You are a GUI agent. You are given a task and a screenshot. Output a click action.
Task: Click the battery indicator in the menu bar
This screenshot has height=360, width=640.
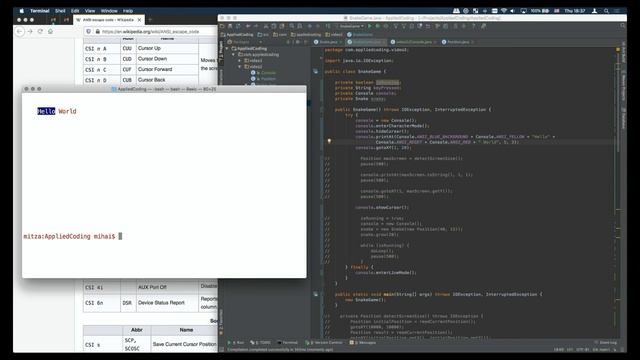[540, 11]
